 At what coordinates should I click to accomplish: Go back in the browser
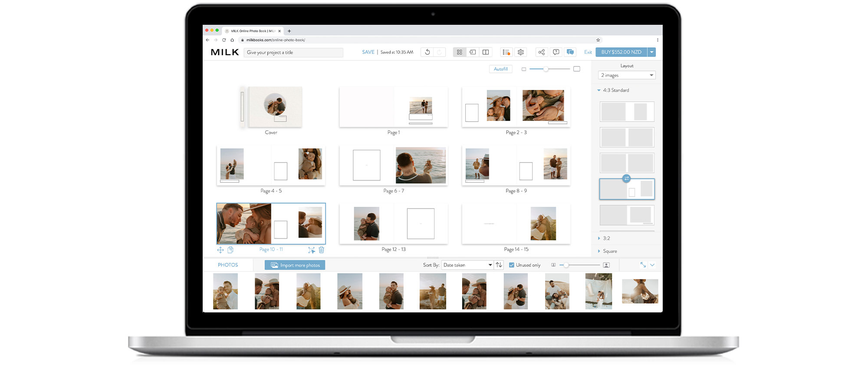pos(207,40)
